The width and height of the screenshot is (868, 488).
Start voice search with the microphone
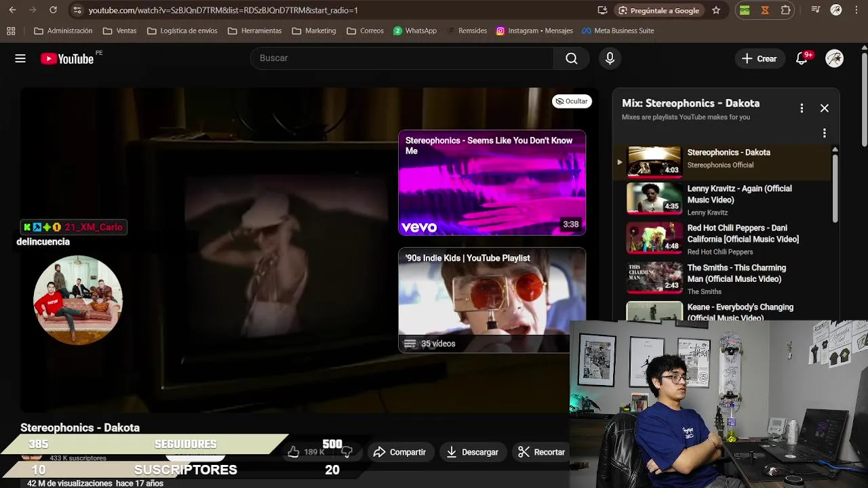[610, 58]
